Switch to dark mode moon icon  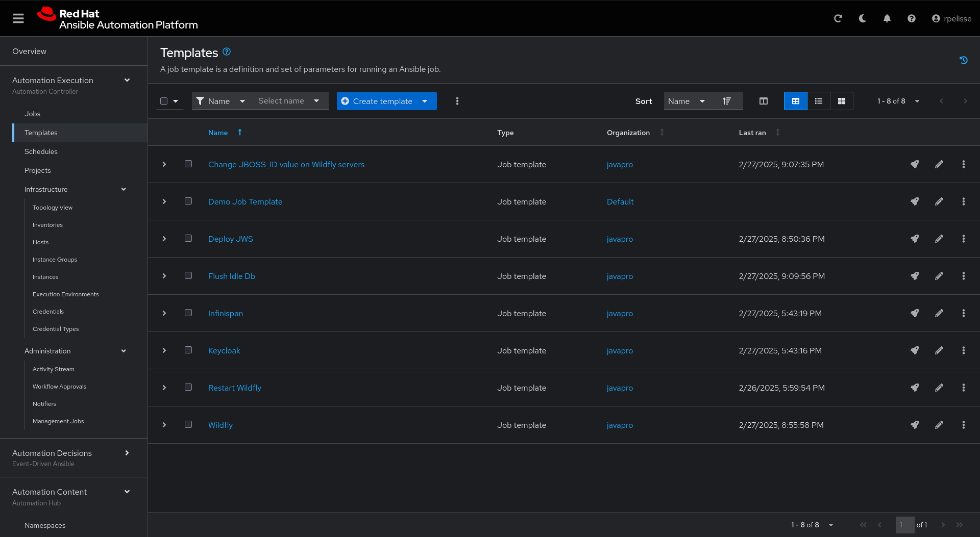click(x=863, y=18)
